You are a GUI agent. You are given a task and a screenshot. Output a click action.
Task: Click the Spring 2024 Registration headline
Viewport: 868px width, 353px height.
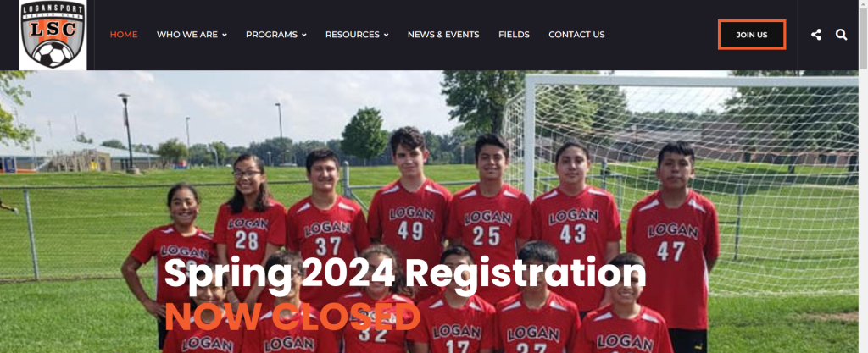(405, 274)
